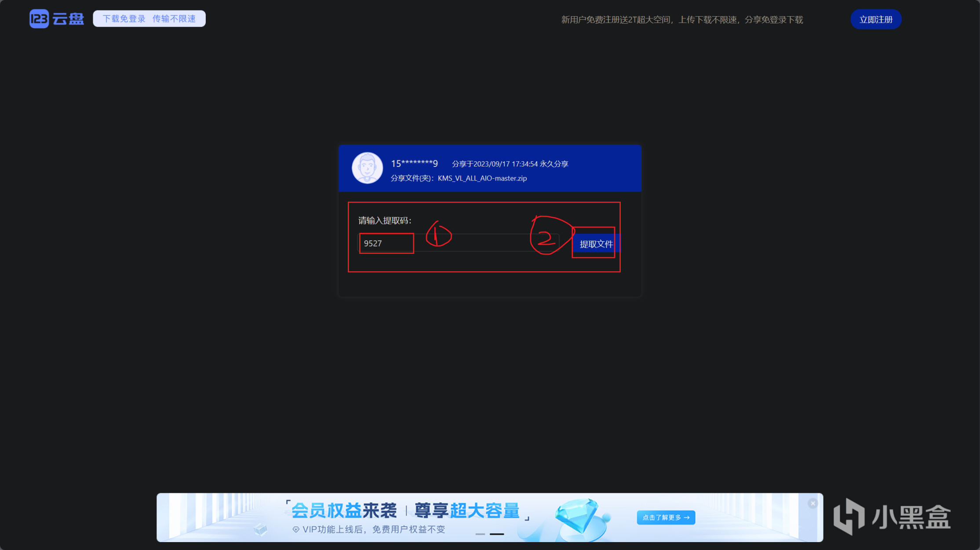Screen dimensions: 980x550
Task: Close the bottom VIP banner ad
Action: [x=812, y=503]
